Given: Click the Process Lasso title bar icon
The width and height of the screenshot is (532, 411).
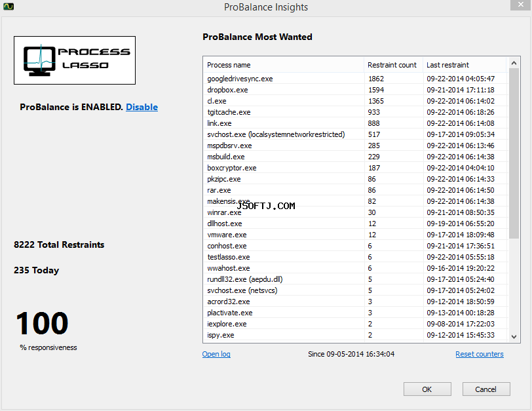Looking at the screenshot, I should [x=9, y=6].
